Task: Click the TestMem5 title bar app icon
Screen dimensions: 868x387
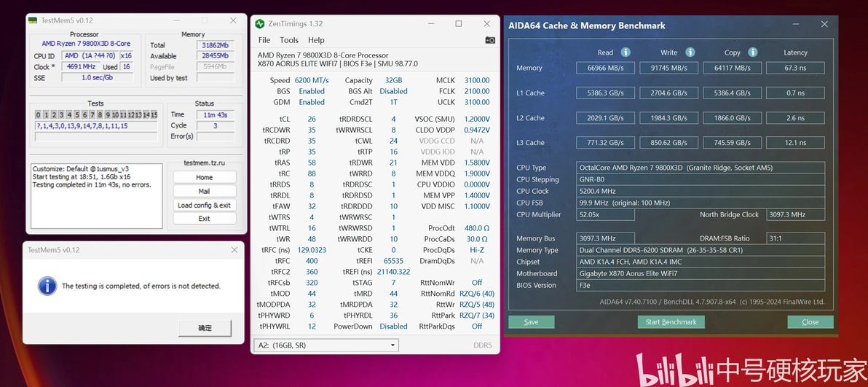Action: (33, 20)
